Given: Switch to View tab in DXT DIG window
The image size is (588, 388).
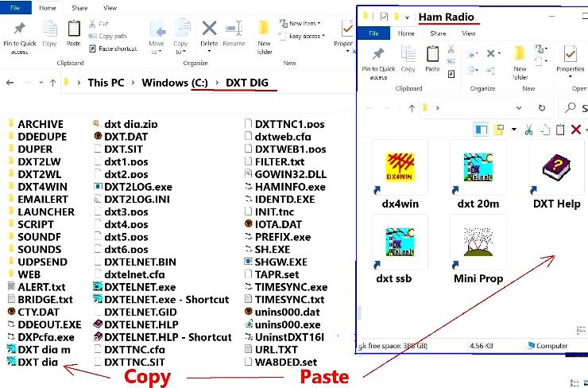Looking at the screenshot, I should (x=110, y=7).
